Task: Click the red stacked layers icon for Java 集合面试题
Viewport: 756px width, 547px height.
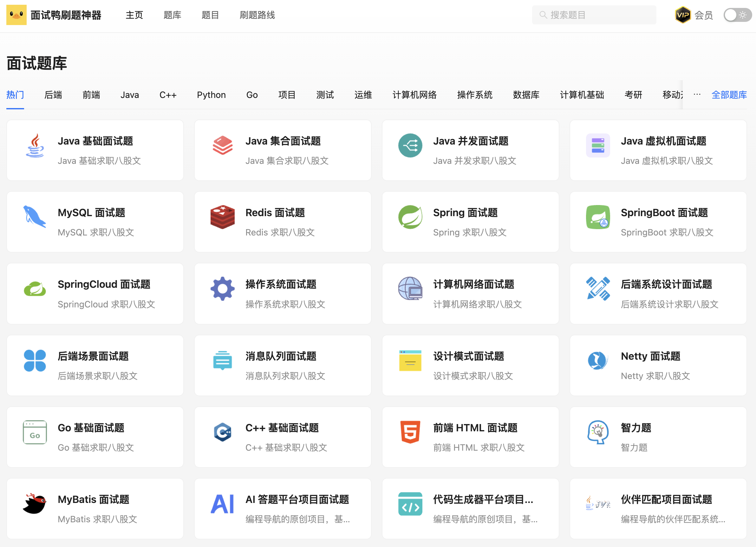Action: 223,145
